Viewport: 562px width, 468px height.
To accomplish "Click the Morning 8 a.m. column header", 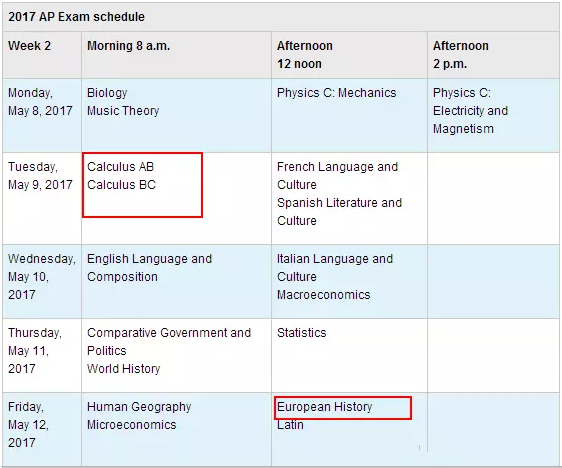I will click(129, 46).
